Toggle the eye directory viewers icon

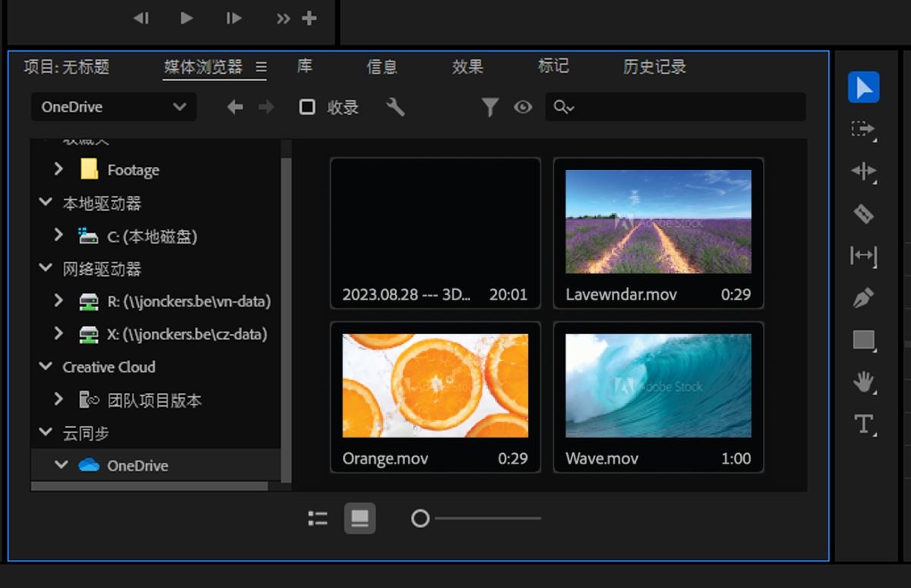pyautogui.click(x=522, y=107)
